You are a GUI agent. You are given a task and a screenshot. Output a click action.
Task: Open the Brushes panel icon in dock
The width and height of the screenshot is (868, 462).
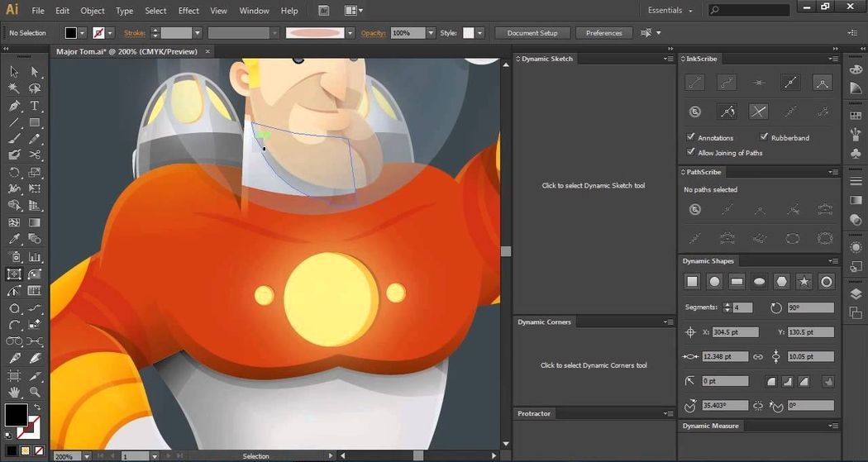(x=856, y=133)
